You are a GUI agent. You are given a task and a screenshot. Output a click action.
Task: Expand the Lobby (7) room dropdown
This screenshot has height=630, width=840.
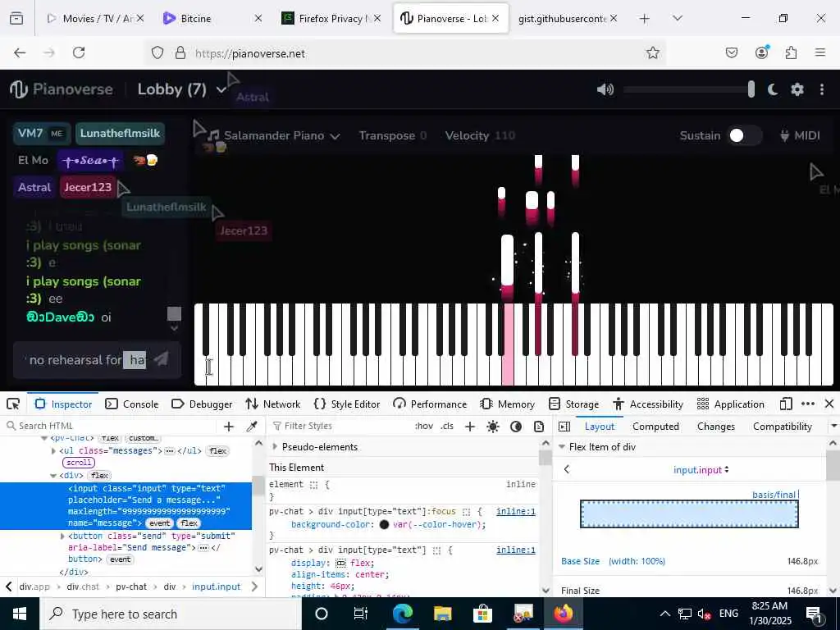(x=182, y=89)
